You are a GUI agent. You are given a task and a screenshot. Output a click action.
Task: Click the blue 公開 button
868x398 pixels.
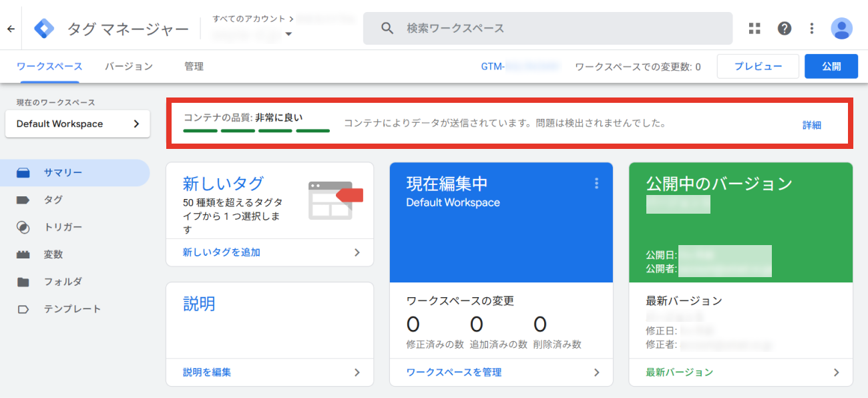click(831, 67)
